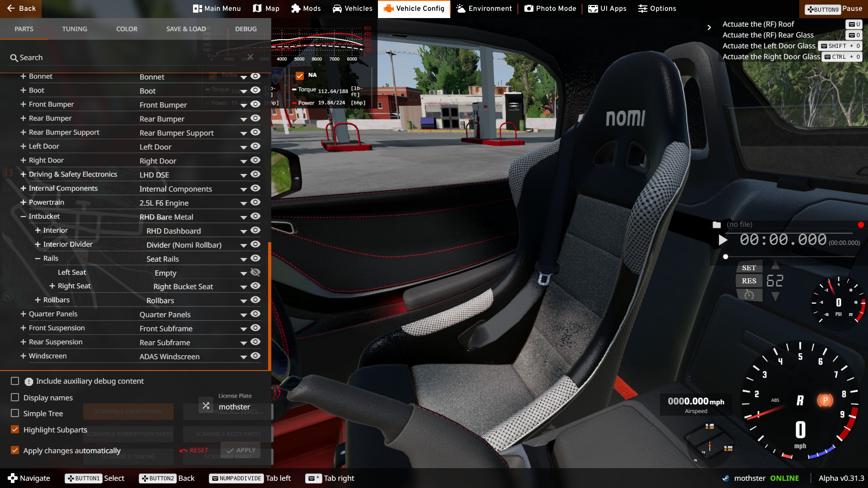Uncheck the NA torque curve checkbox

click(x=300, y=75)
